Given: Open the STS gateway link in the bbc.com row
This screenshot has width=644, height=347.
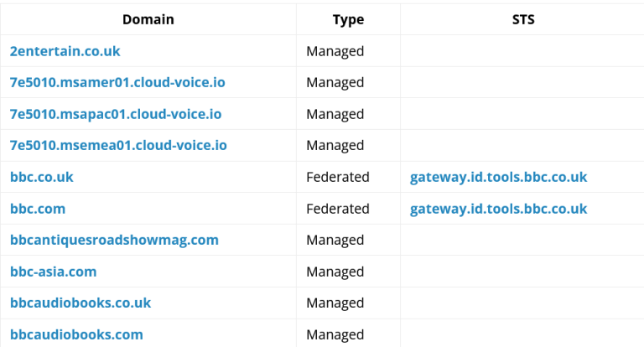Looking at the screenshot, I should pyautogui.click(x=498, y=209).
